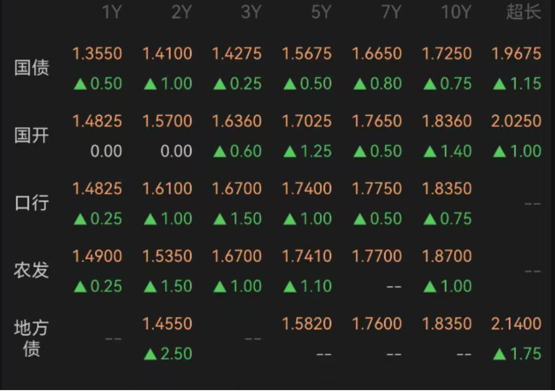Open the 国开 row label
Viewport: 555px width, 392px height.
tap(31, 136)
